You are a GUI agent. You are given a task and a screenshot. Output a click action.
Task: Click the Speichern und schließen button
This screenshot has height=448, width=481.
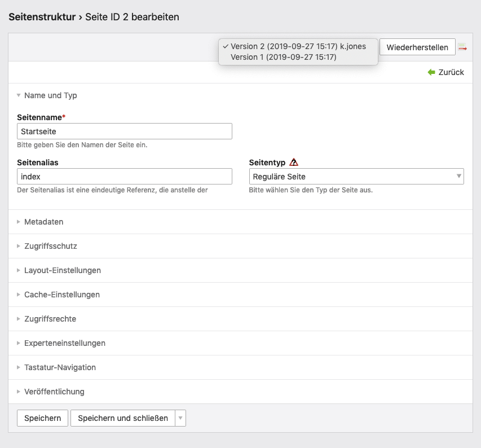tap(123, 418)
